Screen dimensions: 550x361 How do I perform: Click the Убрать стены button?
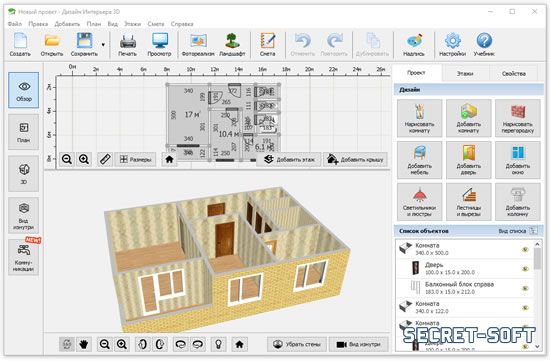pyautogui.click(x=297, y=344)
